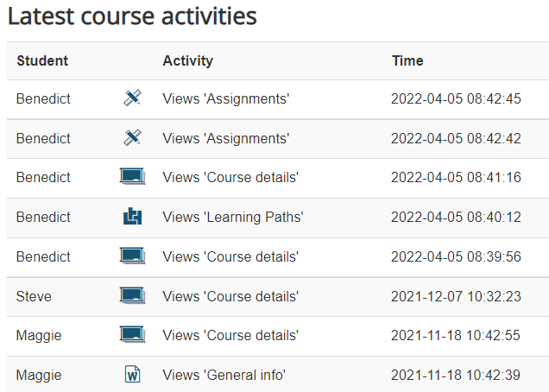
Task: Select Benedict in the Learning Paths row
Action: tap(43, 218)
